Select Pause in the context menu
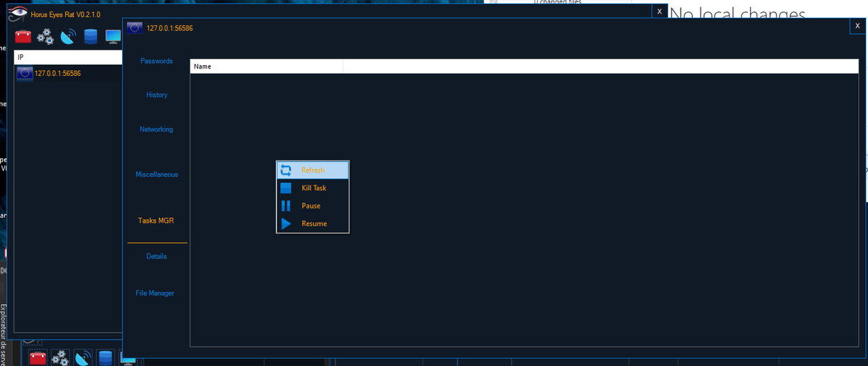 pyautogui.click(x=313, y=206)
